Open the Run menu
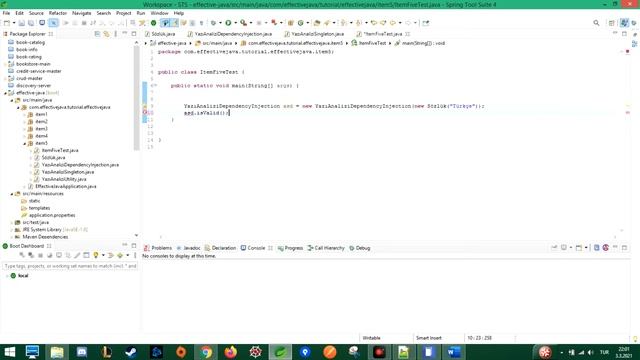This screenshot has height=360, width=640. tap(141, 13)
